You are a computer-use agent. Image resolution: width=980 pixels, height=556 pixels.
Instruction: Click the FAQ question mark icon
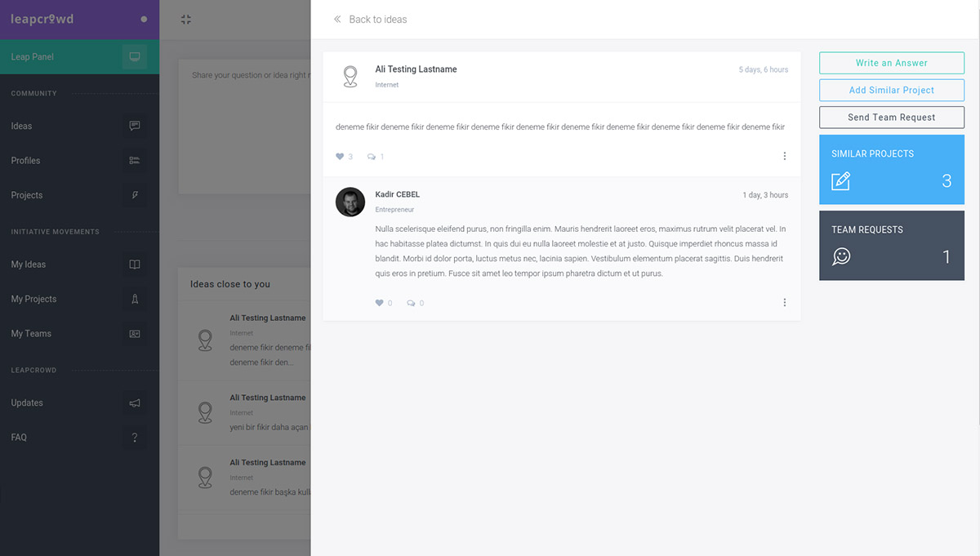click(135, 438)
